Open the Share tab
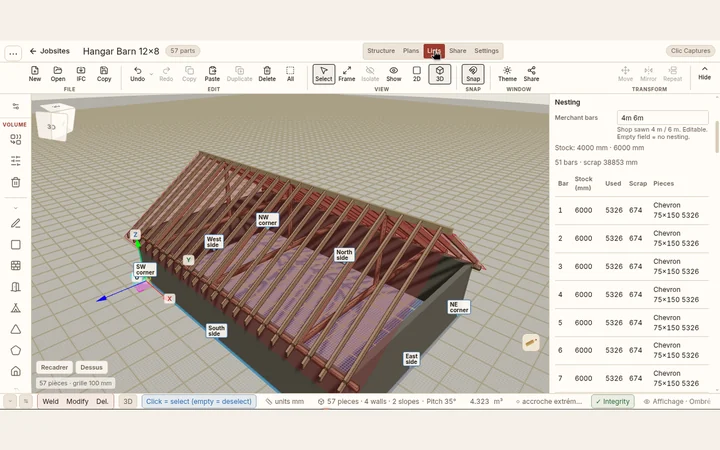 tap(457, 51)
